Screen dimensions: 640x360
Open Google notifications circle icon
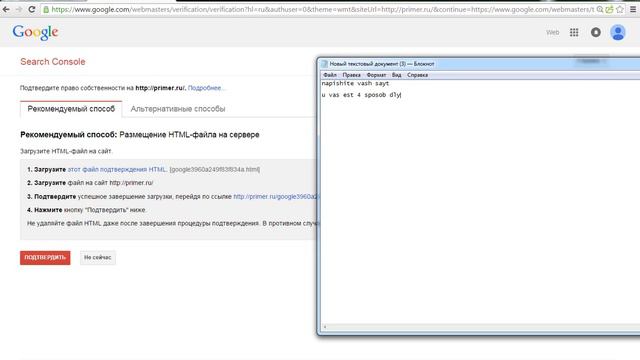coord(596,32)
